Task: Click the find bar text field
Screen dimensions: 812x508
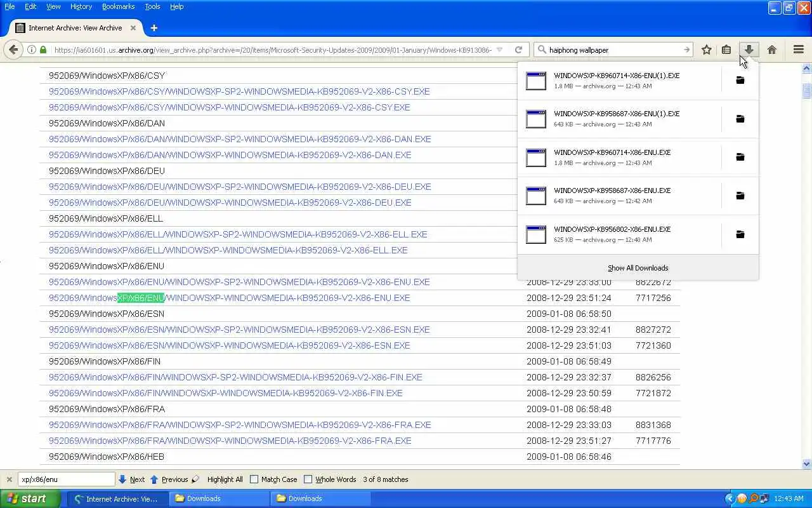Action: (x=66, y=479)
